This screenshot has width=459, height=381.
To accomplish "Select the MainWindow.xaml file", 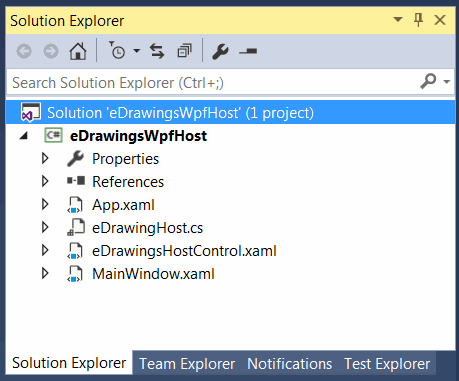I will pyautogui.click(x=153, y=274).
